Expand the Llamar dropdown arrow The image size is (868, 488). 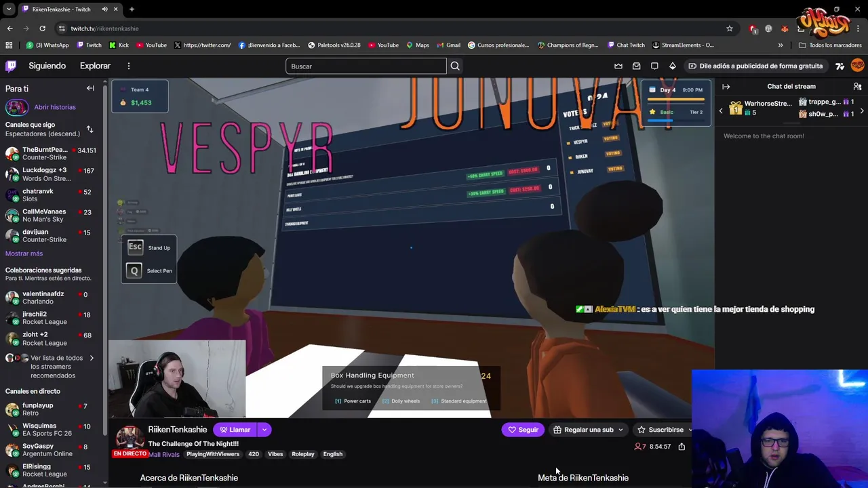264,430
